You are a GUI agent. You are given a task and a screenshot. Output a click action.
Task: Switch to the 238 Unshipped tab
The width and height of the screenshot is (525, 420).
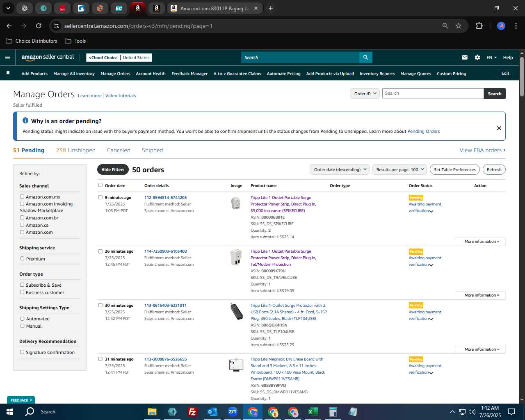pyautogui.click(x=75, y=150)
